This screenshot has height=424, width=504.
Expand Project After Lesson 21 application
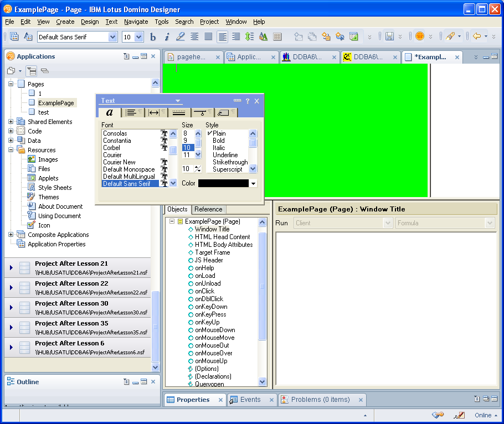(11, 268)
